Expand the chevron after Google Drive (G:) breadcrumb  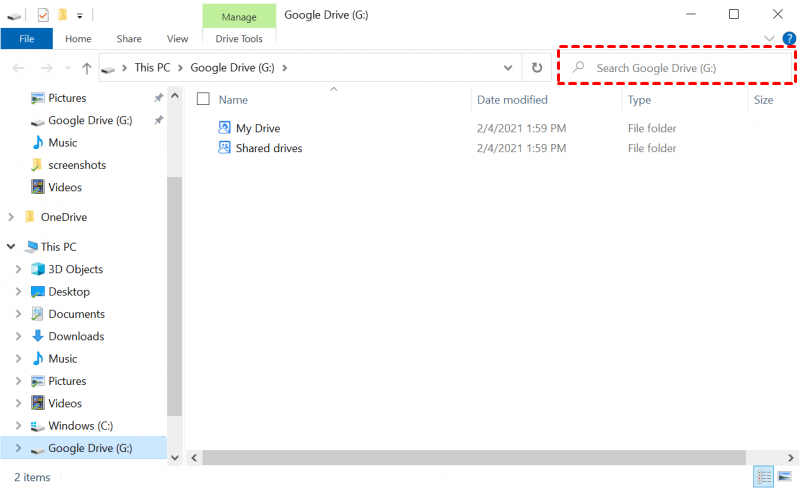[285, 68]
